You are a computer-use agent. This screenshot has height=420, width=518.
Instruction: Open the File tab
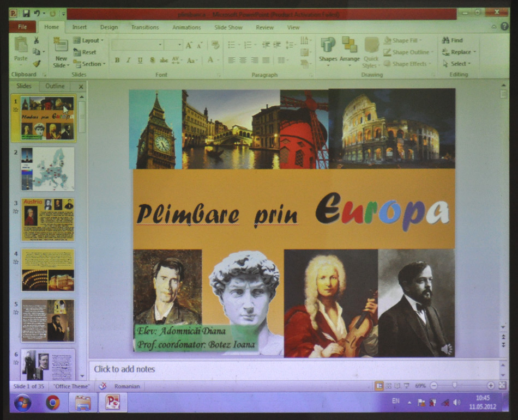22,27
